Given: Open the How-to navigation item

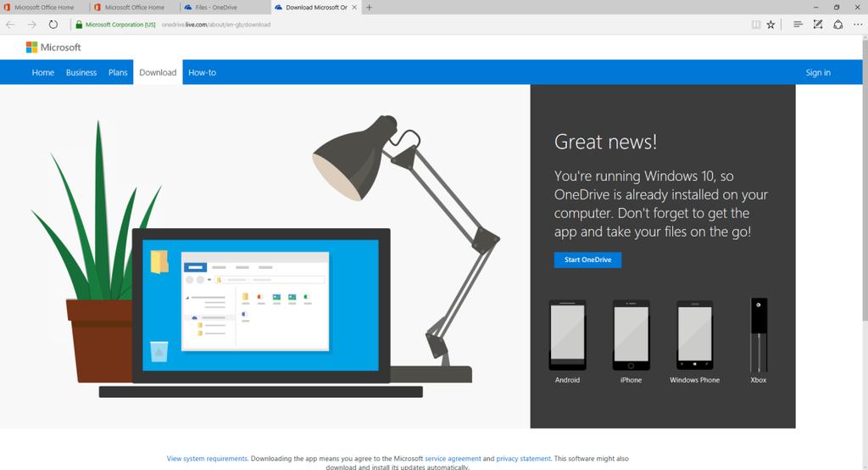Looking at the screenshot, I should click(x=202, y=73).
